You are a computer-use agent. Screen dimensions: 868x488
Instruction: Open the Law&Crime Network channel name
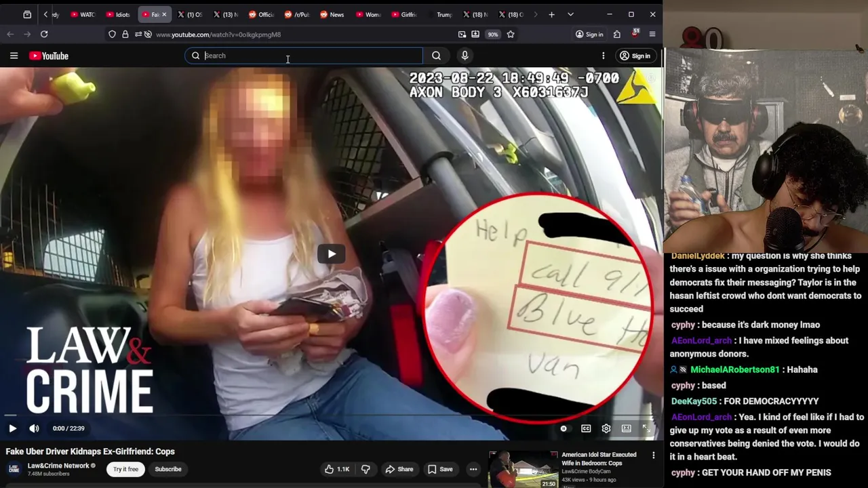[x=58, y=466]
